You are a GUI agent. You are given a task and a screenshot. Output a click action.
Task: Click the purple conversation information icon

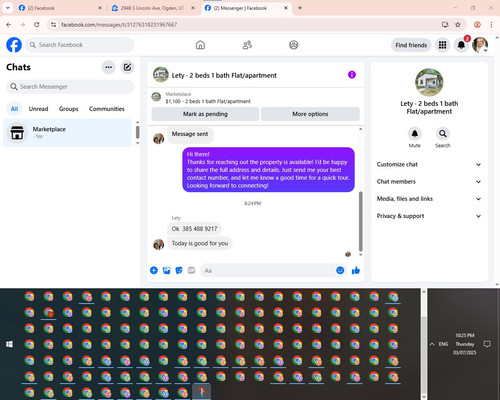coord(352,75)
